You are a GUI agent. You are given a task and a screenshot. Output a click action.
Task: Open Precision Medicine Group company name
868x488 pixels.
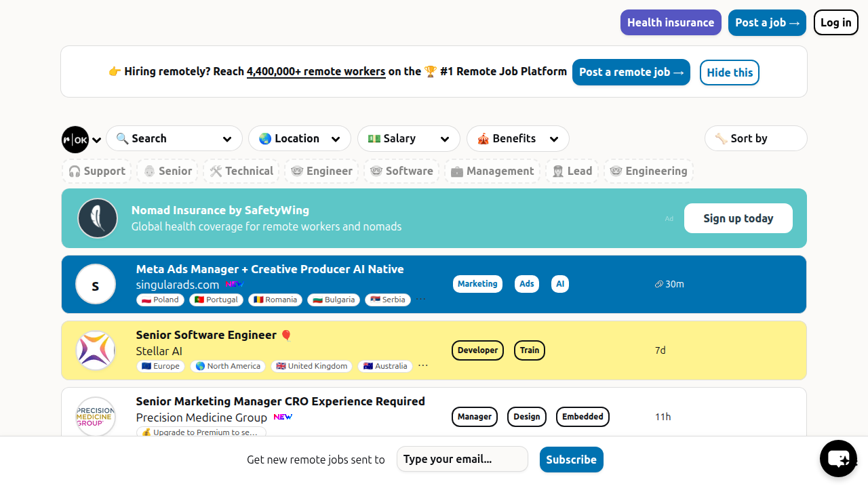(x=201, y=418)
